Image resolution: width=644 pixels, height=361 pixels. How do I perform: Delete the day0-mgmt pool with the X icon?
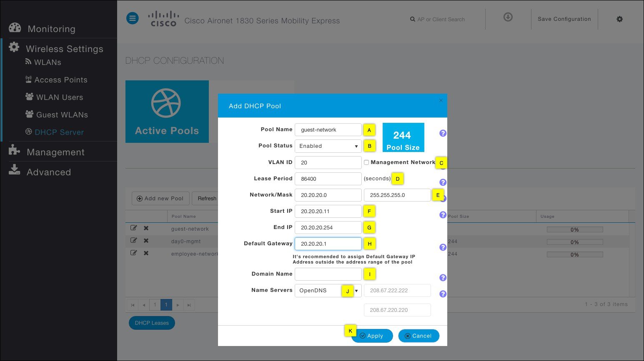[146, 241]
